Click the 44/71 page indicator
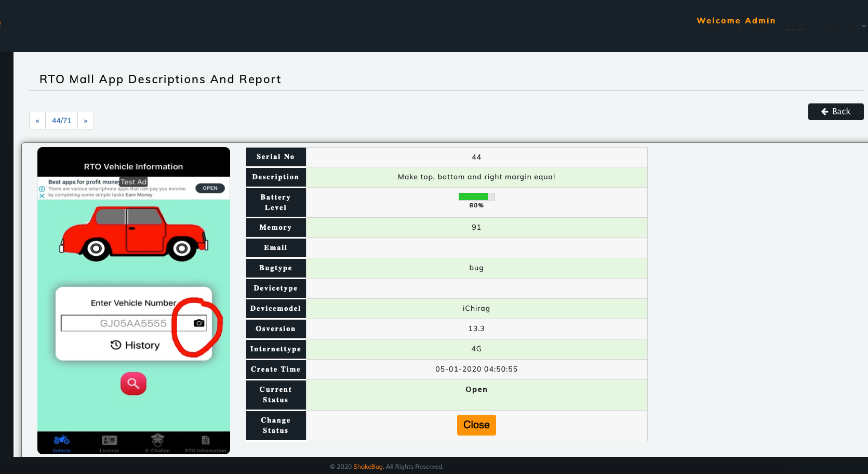 coord(61,121)
